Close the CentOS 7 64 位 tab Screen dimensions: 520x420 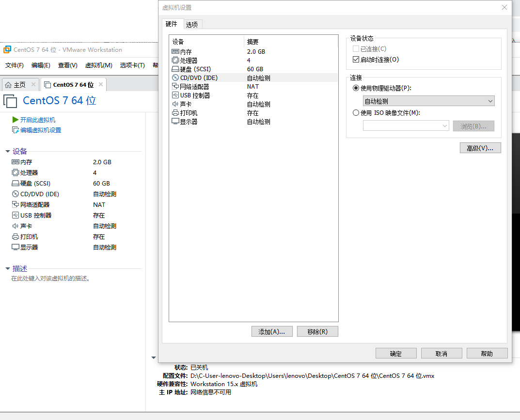(101, 84)
